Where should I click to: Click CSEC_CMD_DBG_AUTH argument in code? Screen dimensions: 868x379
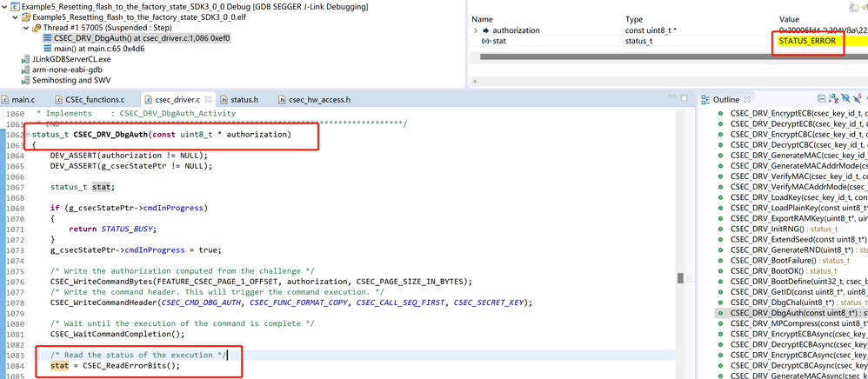[x=202, y=303]
